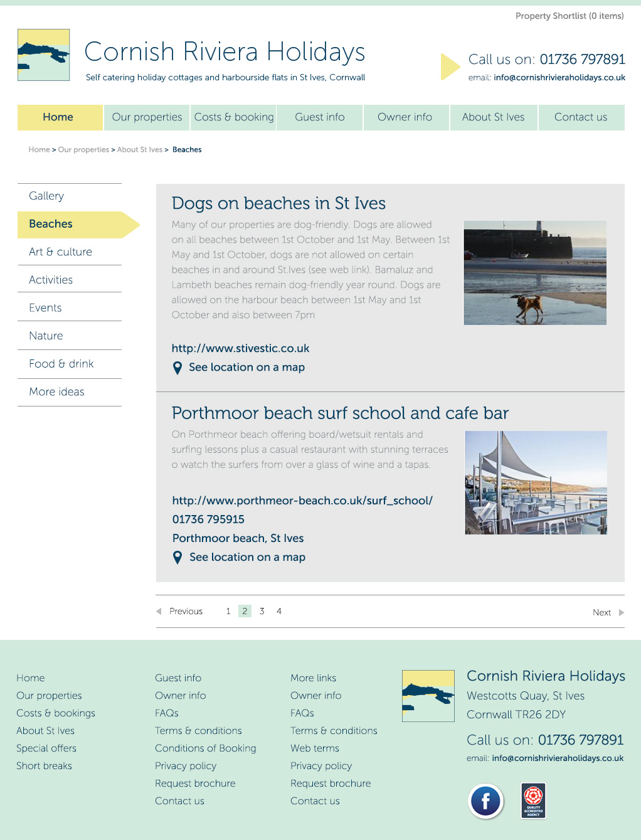Click the Quality Accredited Agency badge
Image resolution: width=641 pixels, height=840 pixels.
pos(533,801)
